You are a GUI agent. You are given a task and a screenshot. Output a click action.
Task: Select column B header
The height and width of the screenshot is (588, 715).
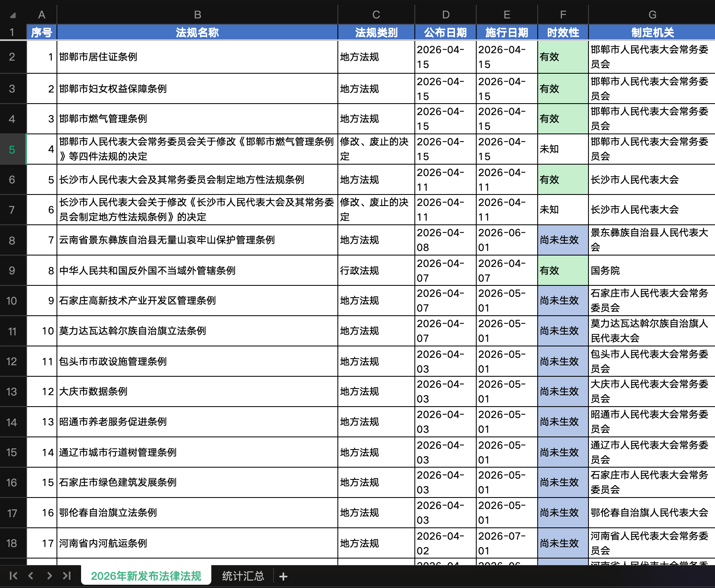click(x=197, y=14)
